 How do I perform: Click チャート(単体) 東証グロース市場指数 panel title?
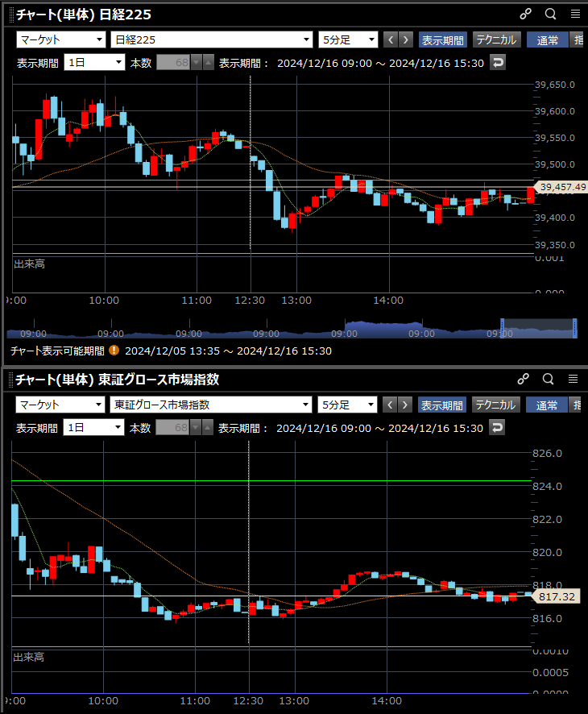click(118, 380)
